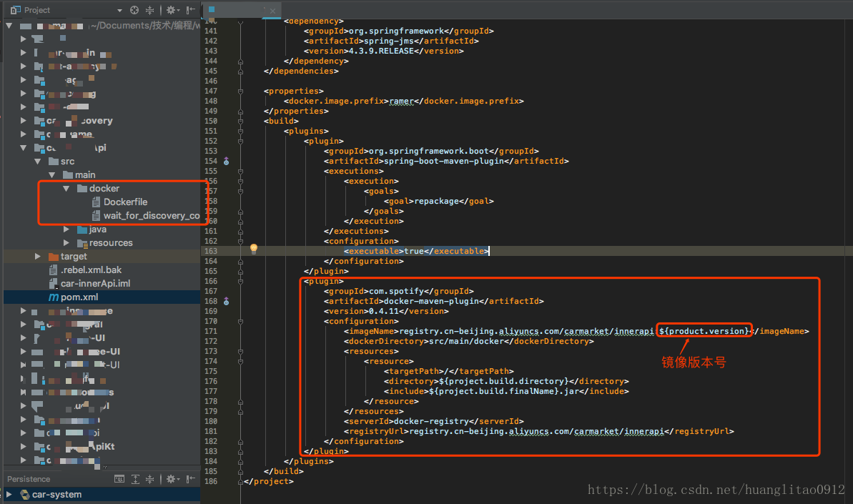Collapse all nodes in the Persistence panel

pyautogui.click(x=149, y=479)
